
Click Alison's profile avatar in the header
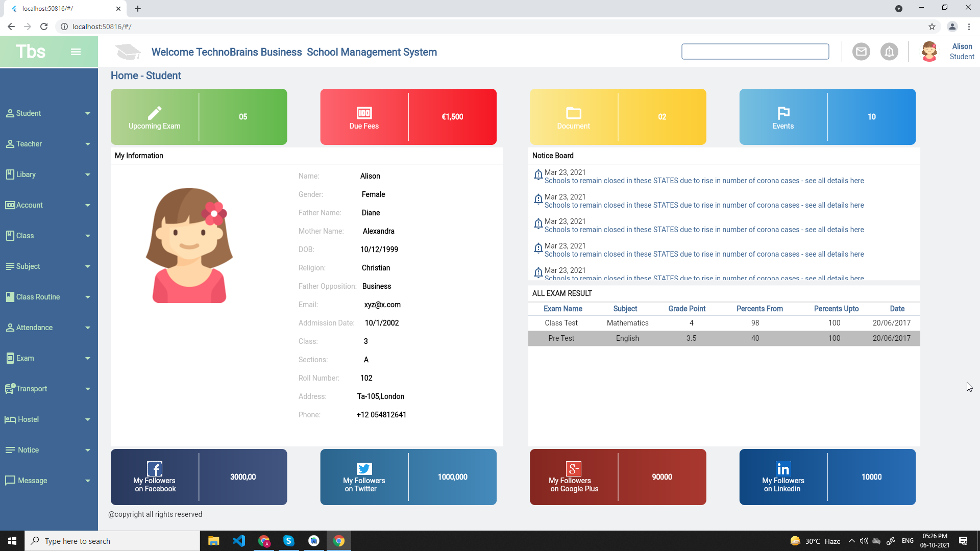tap(929, 52)
